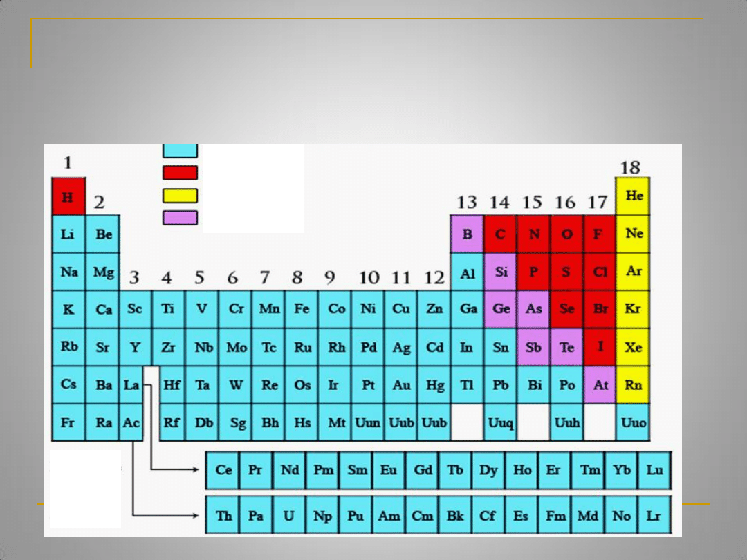This screenshot has height=560, width=747.
Task: Click group number 18 label
Action: coord(630,167)
